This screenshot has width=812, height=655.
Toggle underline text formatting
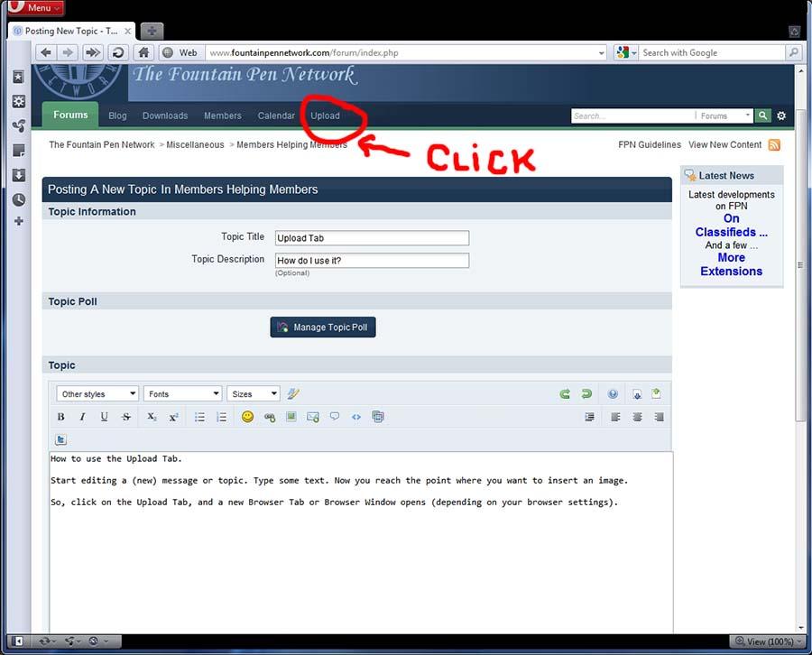pos(105,417)
